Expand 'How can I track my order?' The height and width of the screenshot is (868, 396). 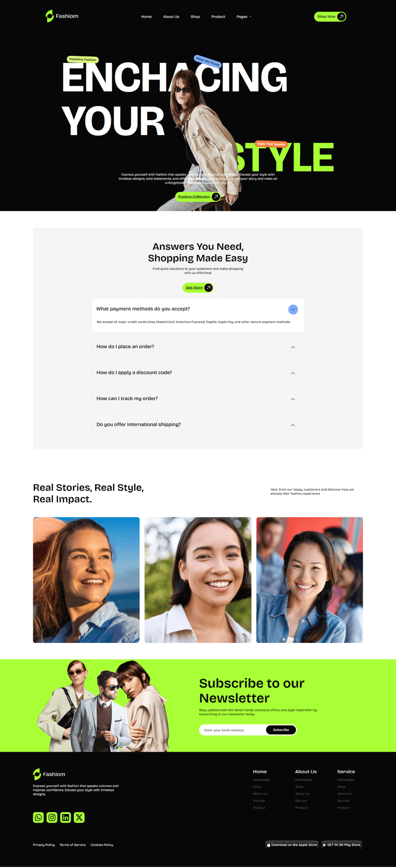coord(293,399)
